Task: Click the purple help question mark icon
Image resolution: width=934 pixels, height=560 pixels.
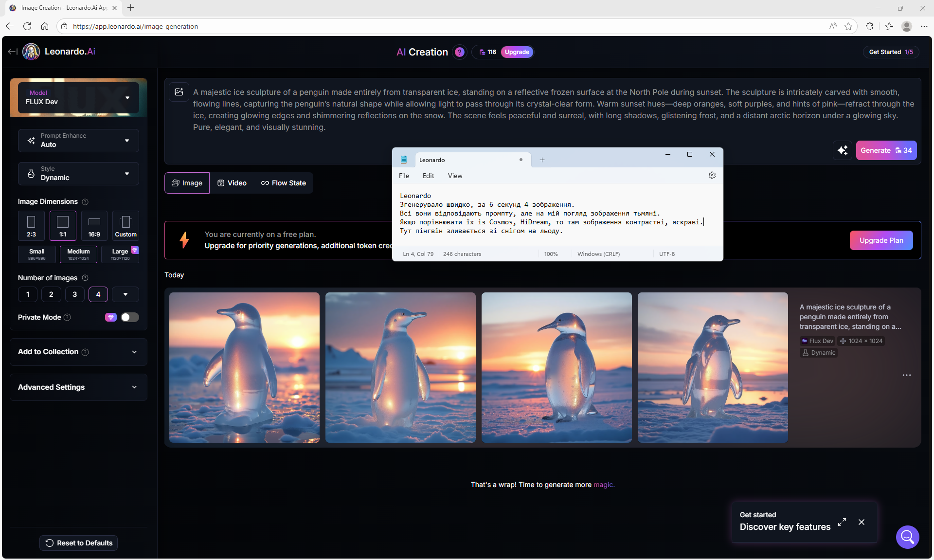Action: [459, 52]
